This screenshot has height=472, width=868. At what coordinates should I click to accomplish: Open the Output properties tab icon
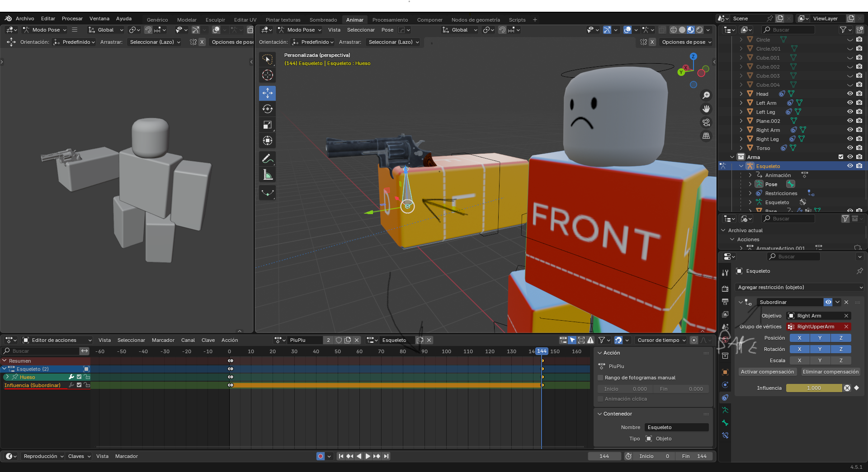click(725, 301)
